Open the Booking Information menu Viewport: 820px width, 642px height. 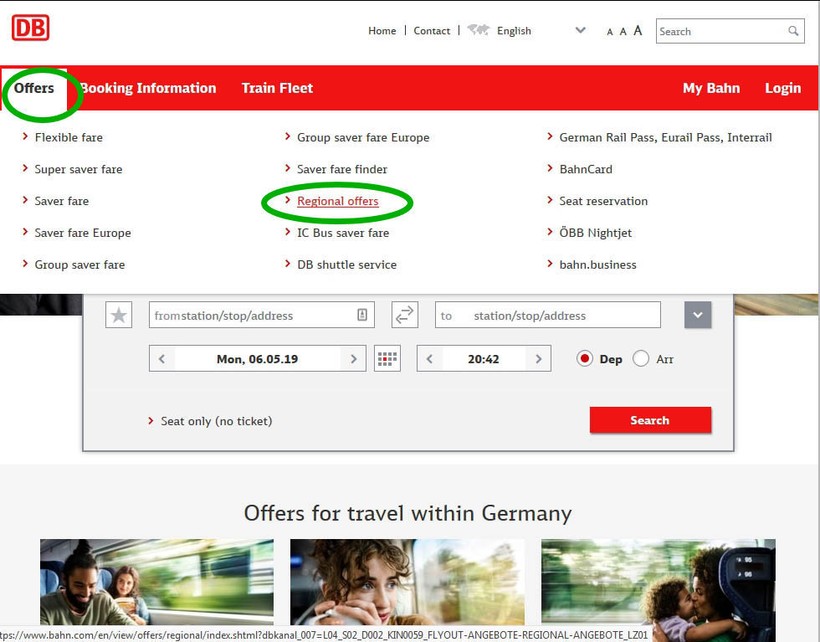(x=148, y=88)
